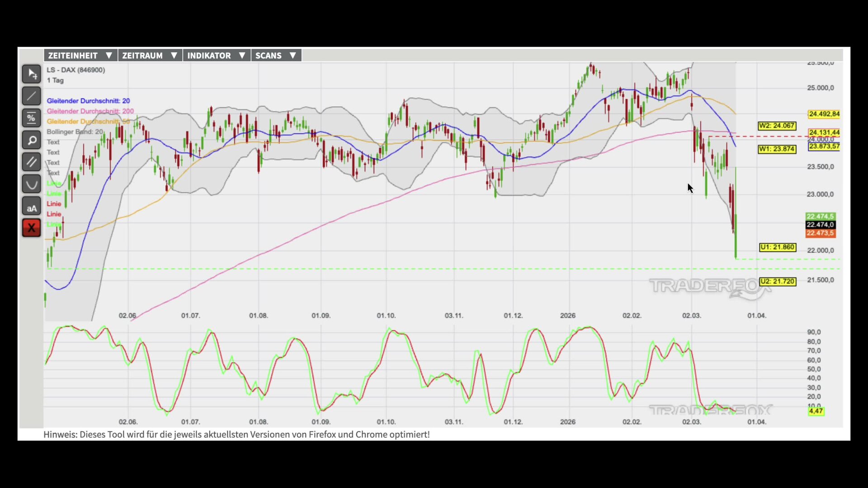Activate the magnifier zoom tool

point(31,140)
